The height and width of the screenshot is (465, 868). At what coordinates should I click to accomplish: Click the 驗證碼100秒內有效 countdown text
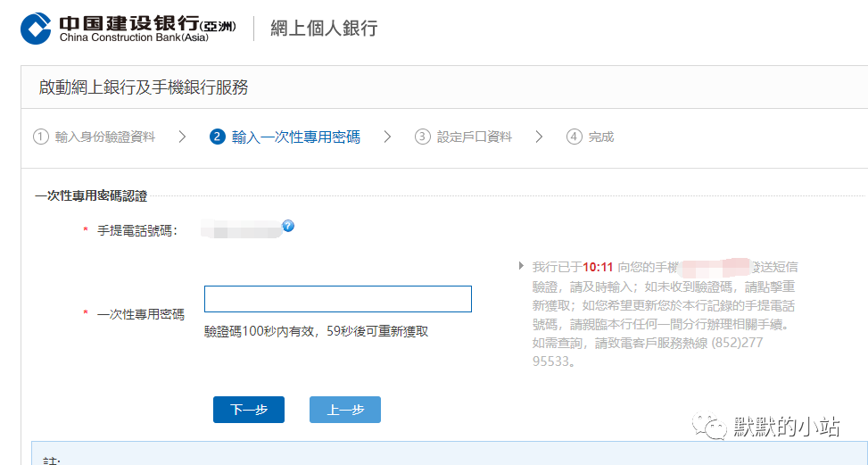coord(316,332)
